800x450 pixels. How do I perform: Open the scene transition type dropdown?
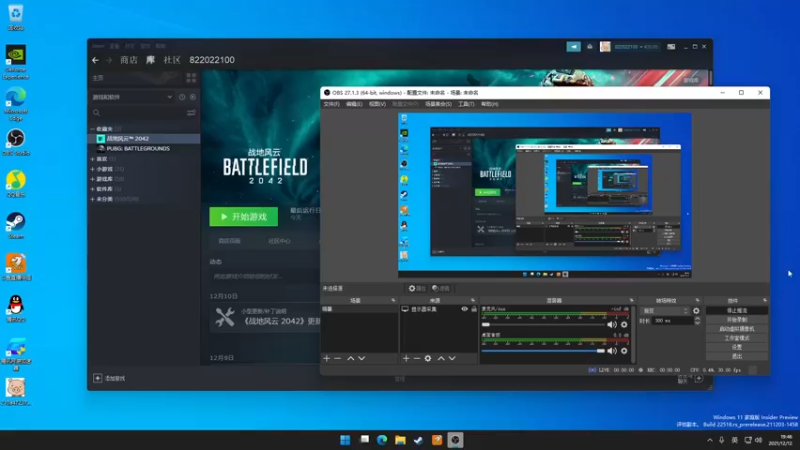[665, 311]
